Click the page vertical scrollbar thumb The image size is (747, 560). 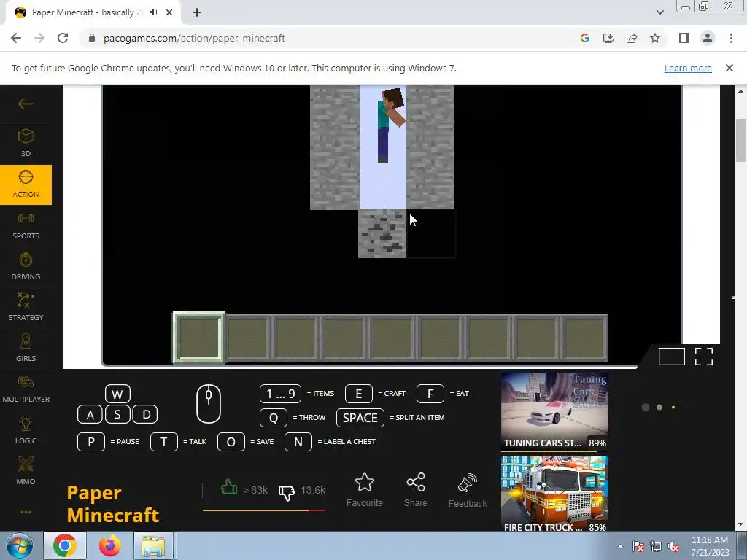click(x=741, y=140)
